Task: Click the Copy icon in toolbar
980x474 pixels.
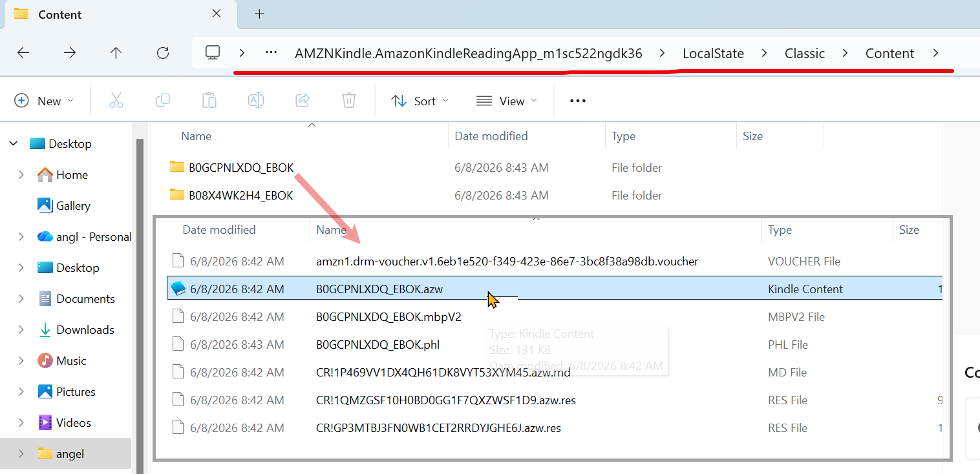Action: (x=163, y=101)
